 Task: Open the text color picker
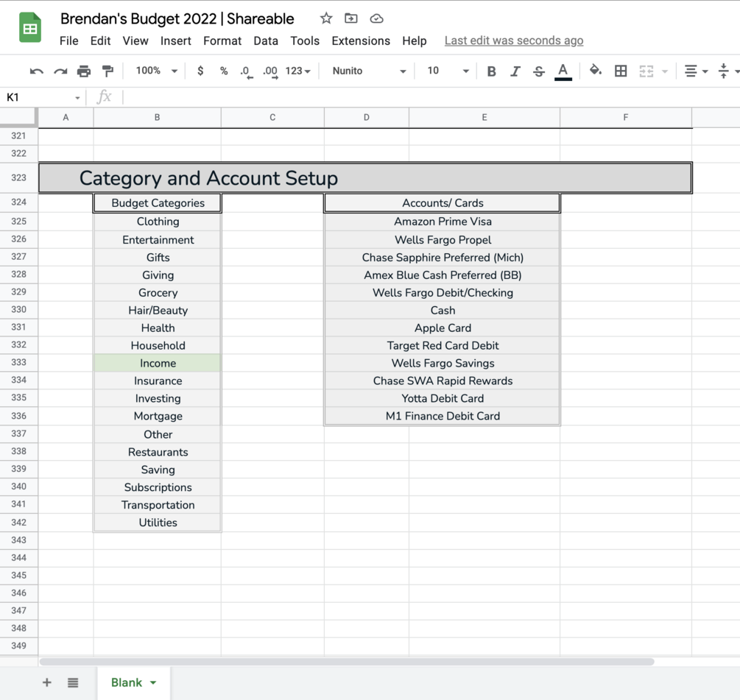tap(563, 71)
